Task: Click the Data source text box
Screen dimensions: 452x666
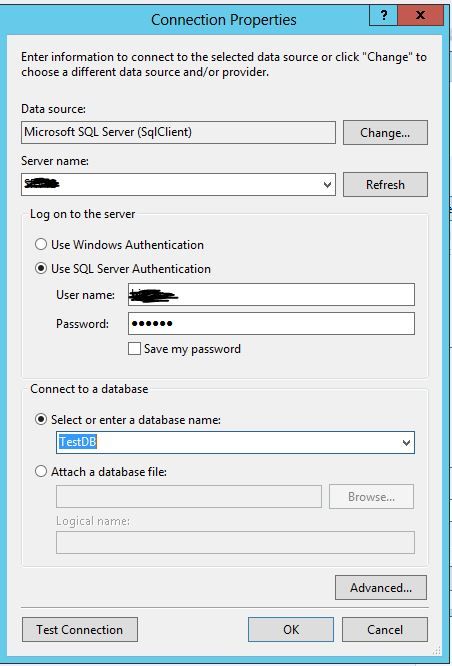Action: [x=178, y=132]
